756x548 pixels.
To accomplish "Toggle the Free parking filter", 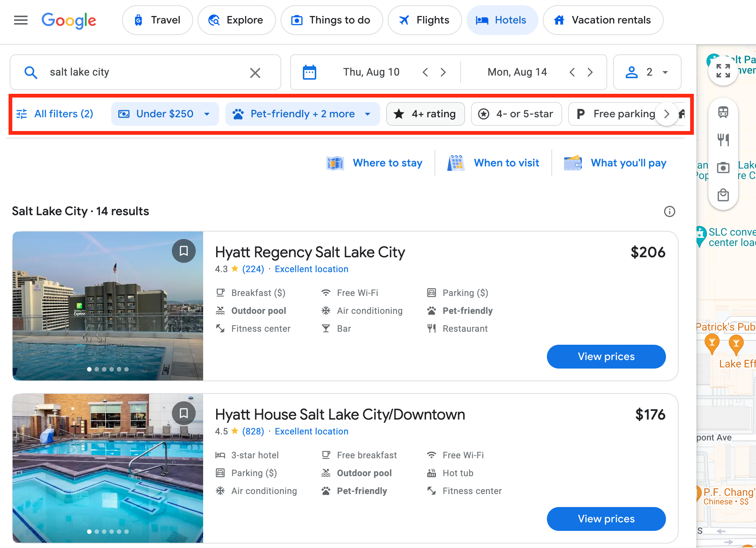I will 616,114.
